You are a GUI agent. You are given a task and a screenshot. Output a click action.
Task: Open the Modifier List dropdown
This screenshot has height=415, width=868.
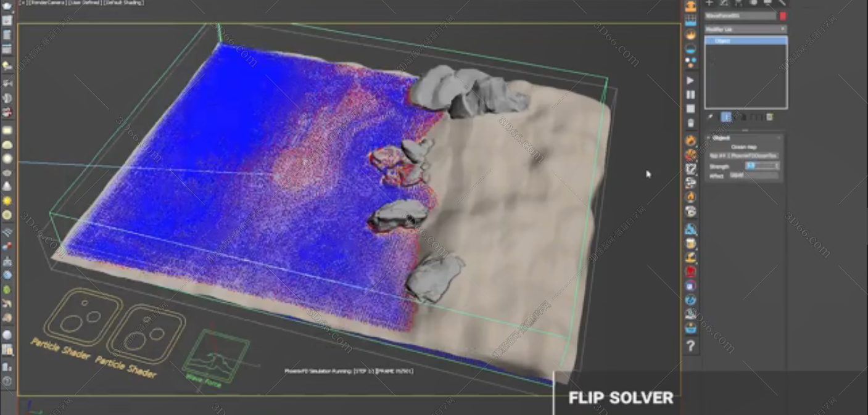pos(746,29)
